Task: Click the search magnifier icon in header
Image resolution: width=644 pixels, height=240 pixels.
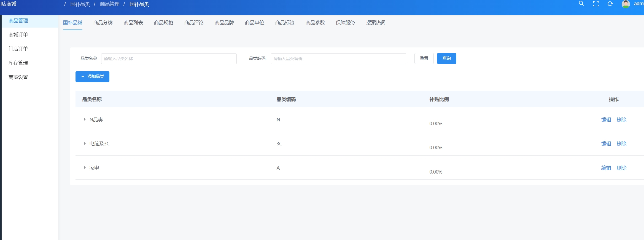Action: pos(581,4)
